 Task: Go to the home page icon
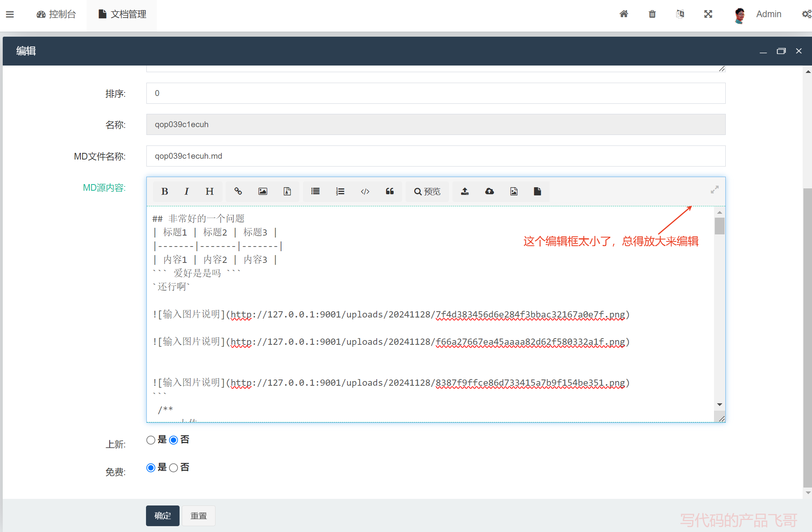coord(624,14)
